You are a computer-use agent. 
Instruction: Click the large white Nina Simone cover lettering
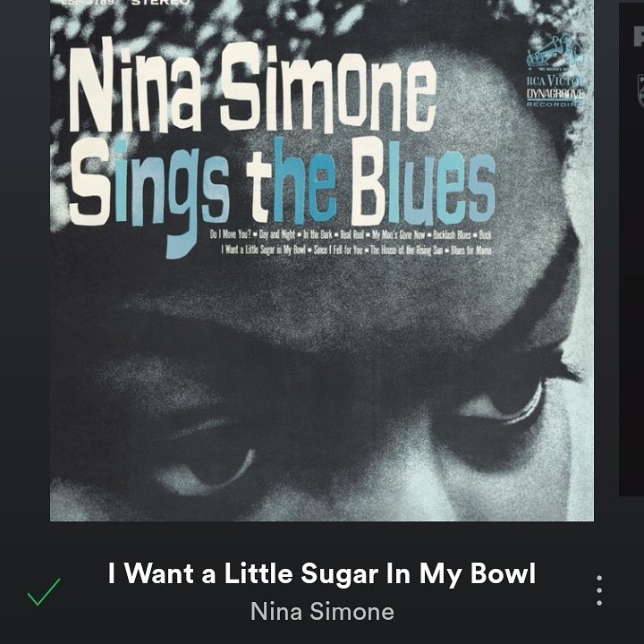[x=252, y=86]
